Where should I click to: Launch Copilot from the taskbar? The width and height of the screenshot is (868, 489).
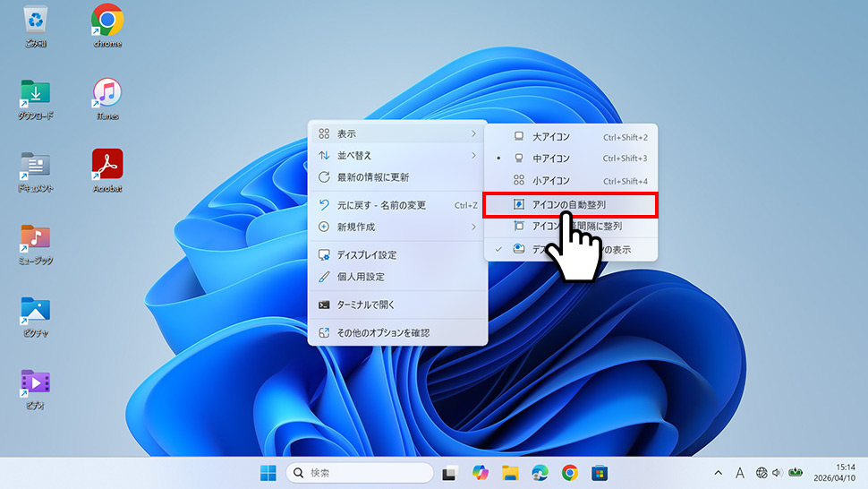(480, 473)
